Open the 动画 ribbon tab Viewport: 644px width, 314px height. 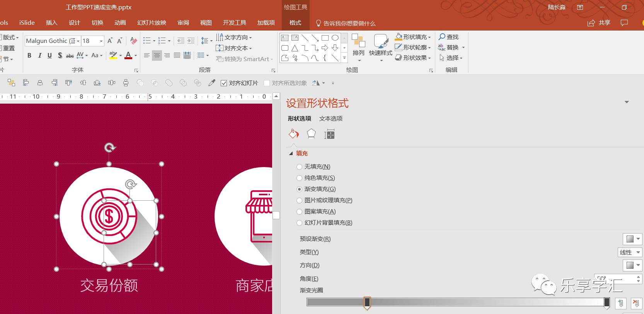pos(120,23)
